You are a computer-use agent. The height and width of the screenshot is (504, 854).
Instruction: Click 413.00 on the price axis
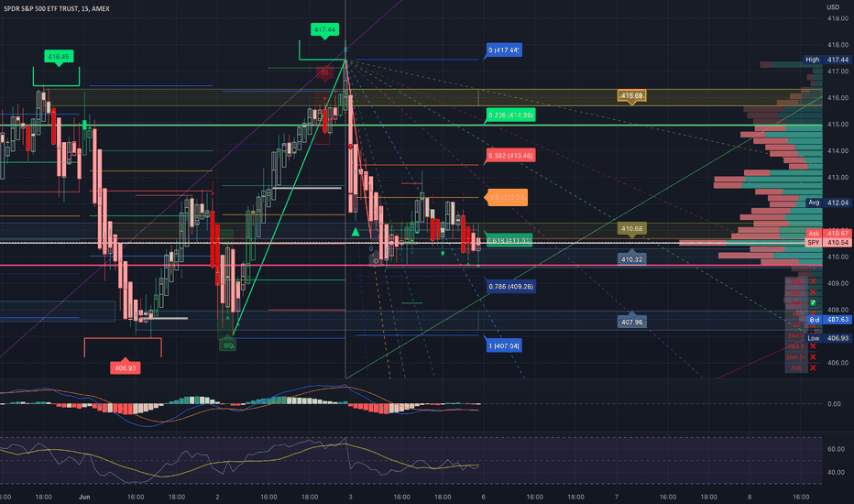(838, 177)
